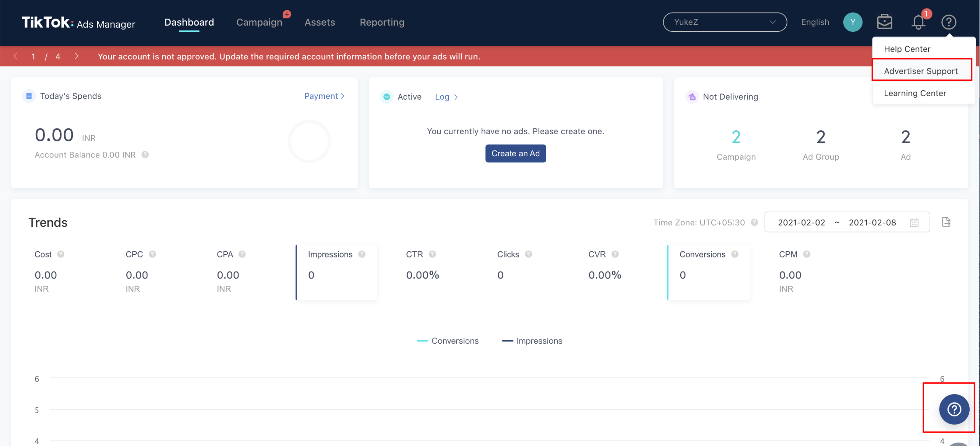Click the Not Delivering status icon
This screenshot has height=446, width=980.
[691, 96]
